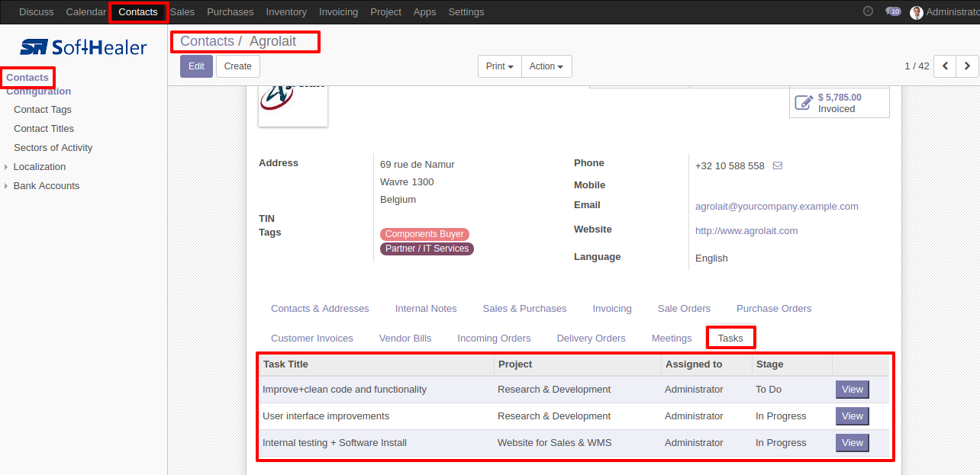Click the record counter 1 / 42
Viewport: 980px width, 475px height.
tap(917, 66)
